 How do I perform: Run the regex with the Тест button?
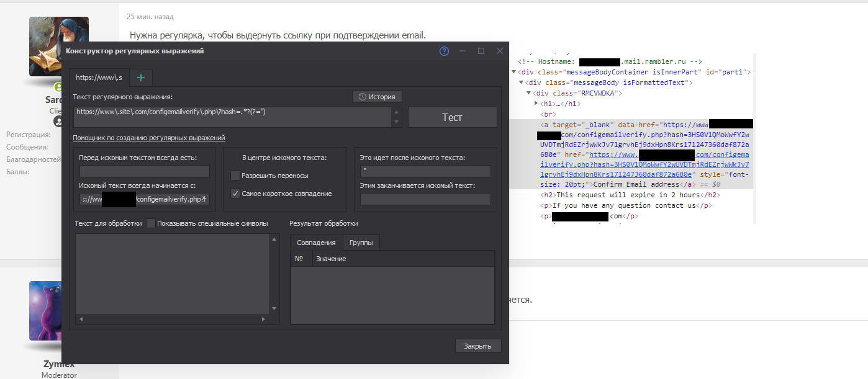tap(452, 117)
